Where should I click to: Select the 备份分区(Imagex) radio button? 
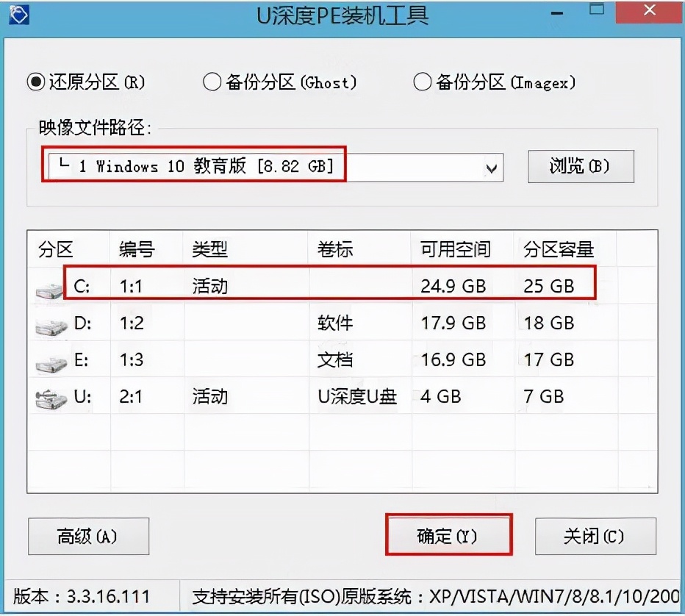(423, 82)
